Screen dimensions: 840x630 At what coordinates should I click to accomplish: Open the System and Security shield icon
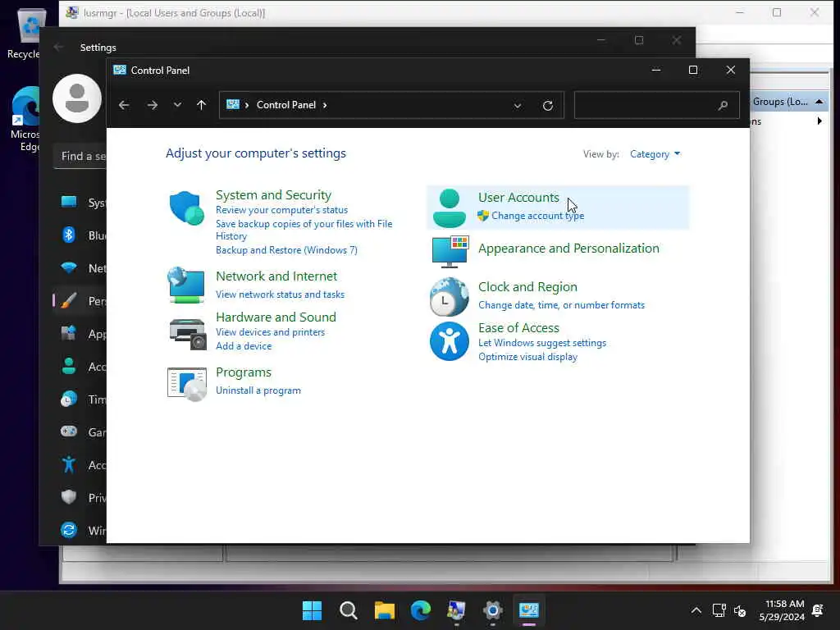[186, 208]
